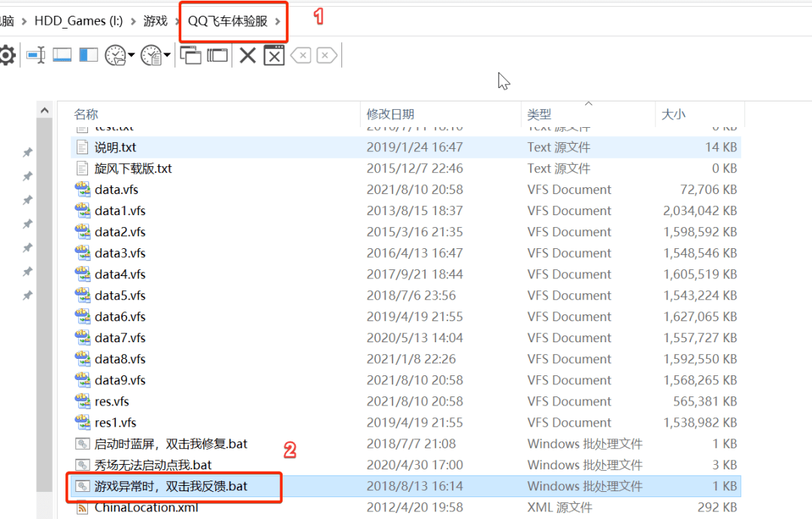Click the tabbed window toolbar icon
812x519 pixels.
(217, 55)
